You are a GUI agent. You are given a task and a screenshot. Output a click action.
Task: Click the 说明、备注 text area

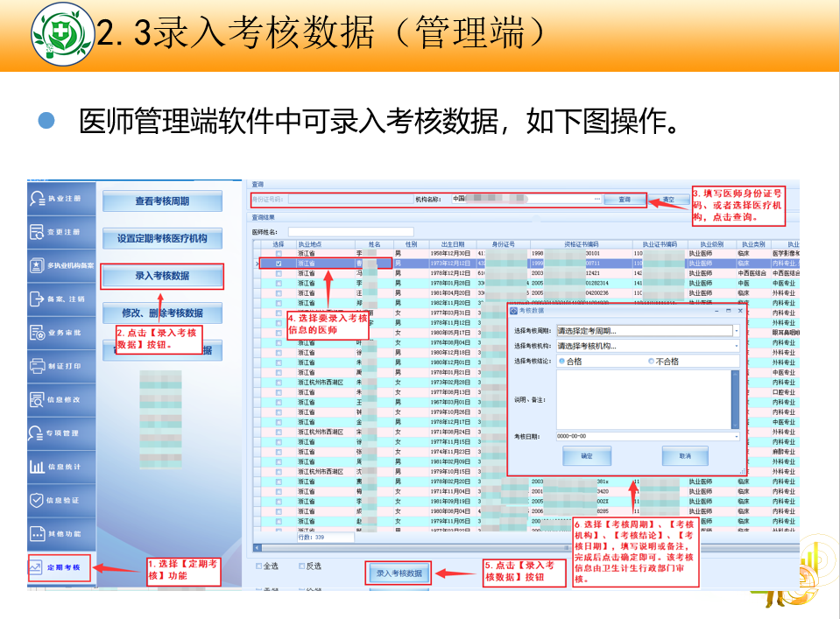(644, 398)
